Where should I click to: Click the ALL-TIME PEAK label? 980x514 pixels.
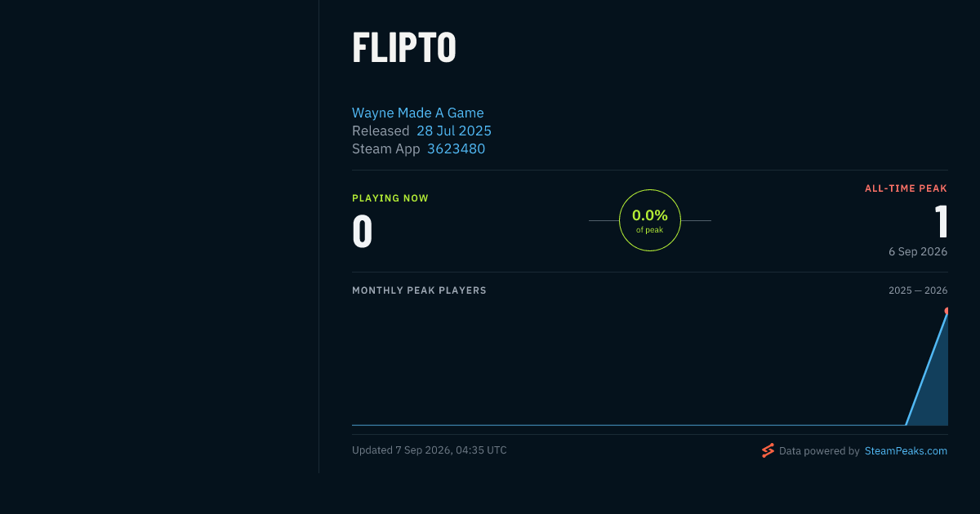906,188
